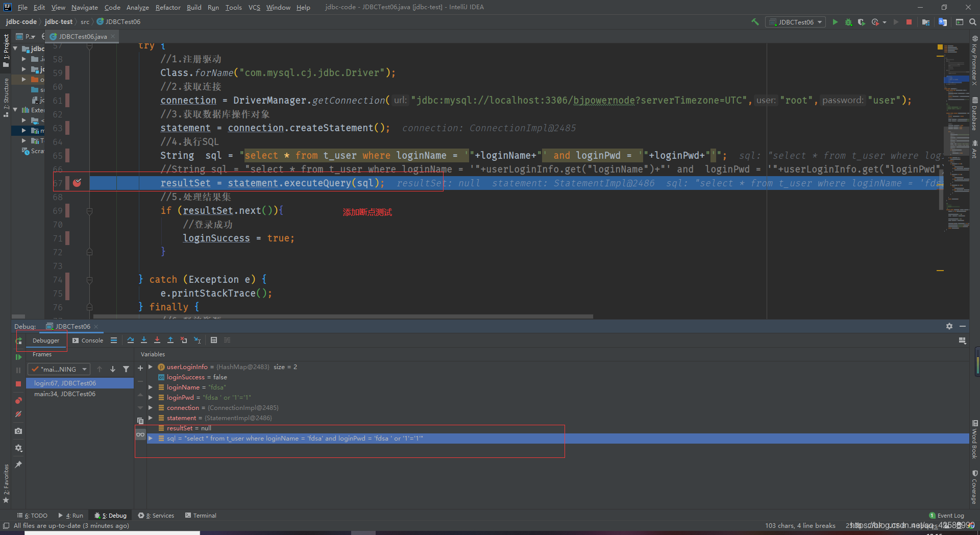Open the 8: Services tool window
980x535 pixels.
click(156, 516)
